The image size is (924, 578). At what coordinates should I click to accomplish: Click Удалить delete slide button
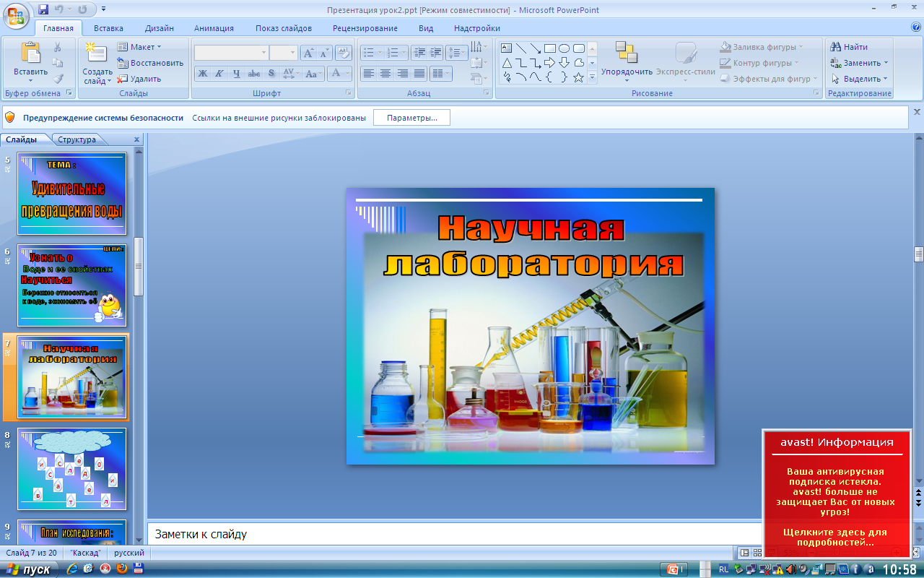[139, 79]
